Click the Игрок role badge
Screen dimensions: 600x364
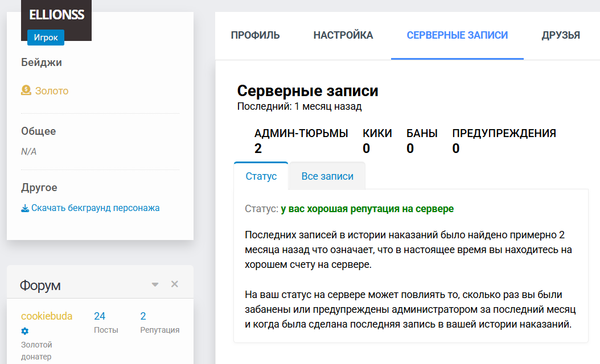click(46, 38)
